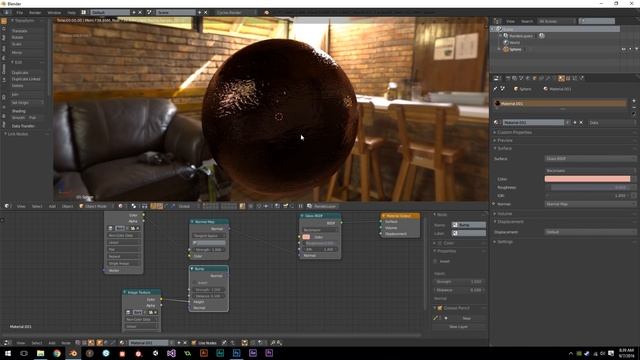
Task: Open Visual Studio from the taskbar
Action: pos(171,353)
